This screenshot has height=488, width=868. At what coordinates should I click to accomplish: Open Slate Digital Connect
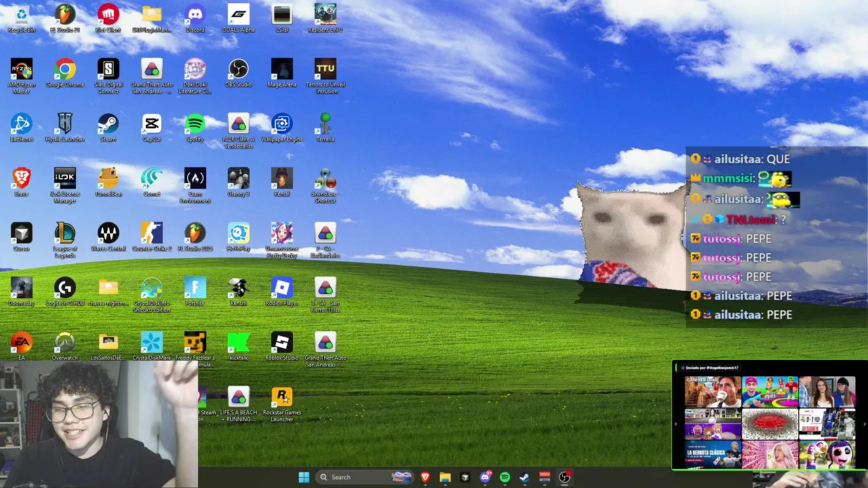(x=108, y=76)
